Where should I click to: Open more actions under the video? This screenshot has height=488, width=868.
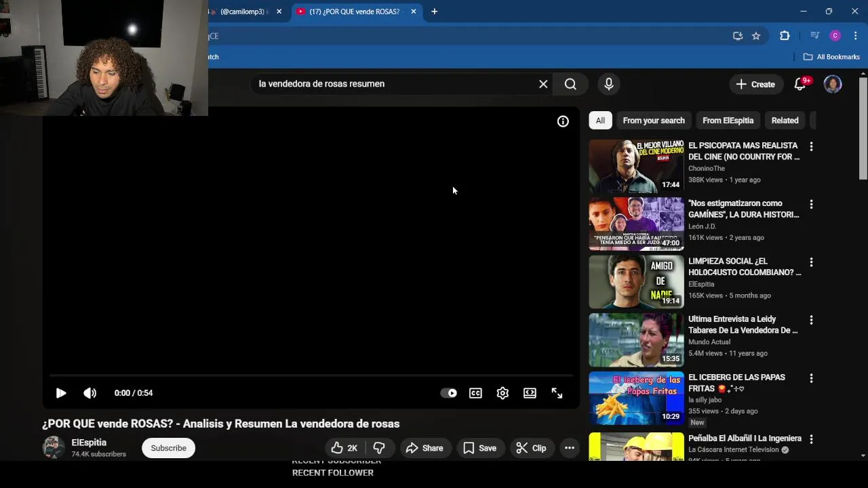coord(570,448)
